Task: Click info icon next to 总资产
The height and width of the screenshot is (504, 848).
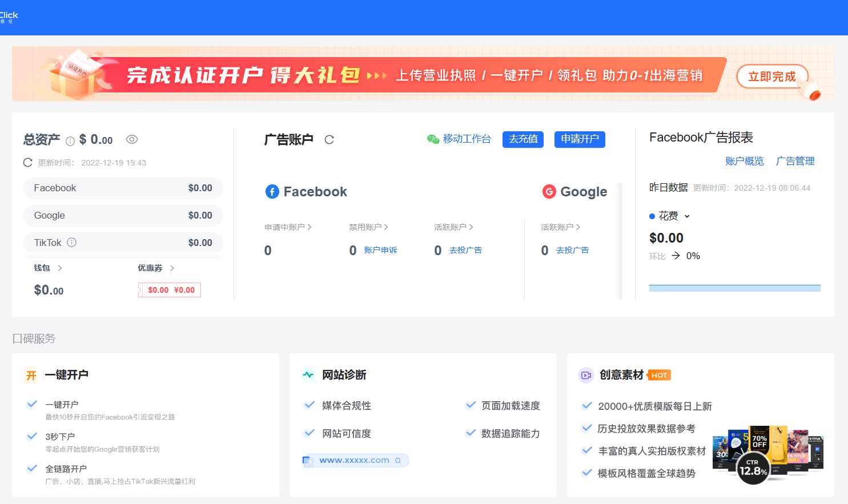Action: coord(70,141)
